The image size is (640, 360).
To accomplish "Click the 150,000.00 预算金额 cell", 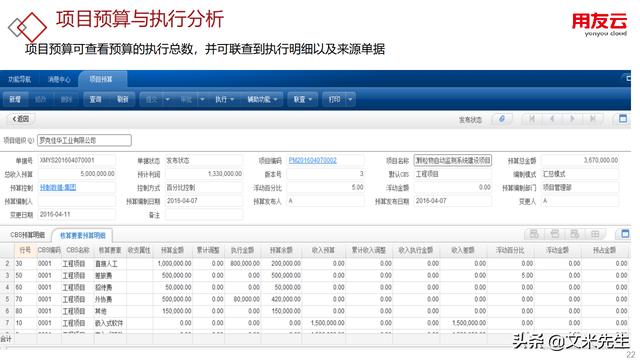I will (172, 311).
